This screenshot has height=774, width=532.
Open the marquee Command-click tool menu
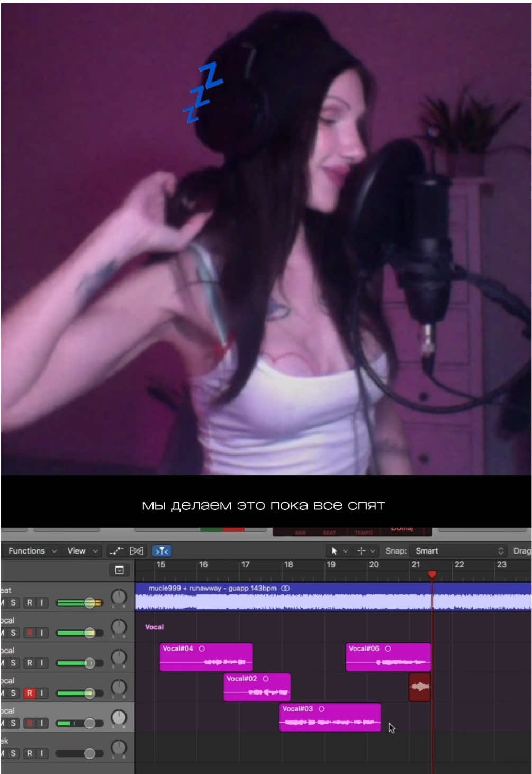[x=366, y=551]
